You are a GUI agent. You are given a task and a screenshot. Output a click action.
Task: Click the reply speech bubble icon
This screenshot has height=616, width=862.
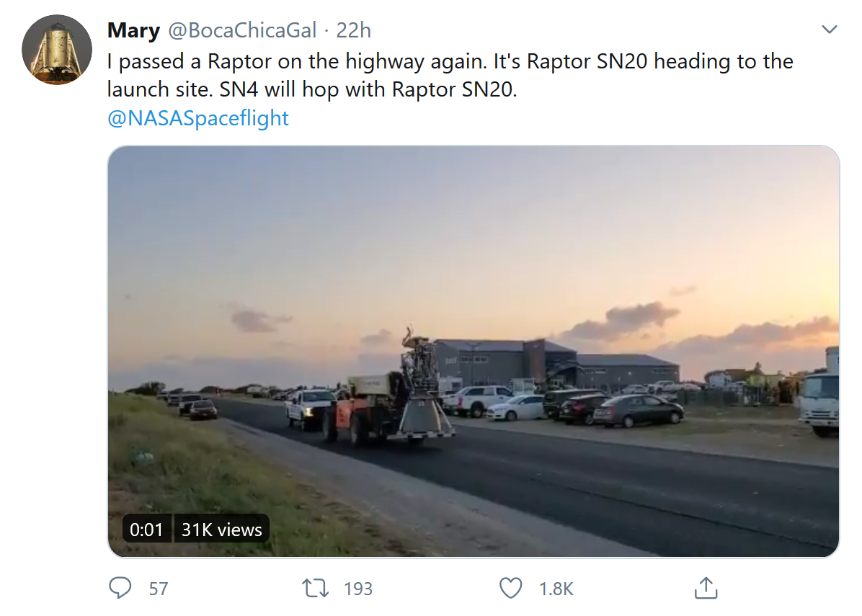(x=120, y=588)
